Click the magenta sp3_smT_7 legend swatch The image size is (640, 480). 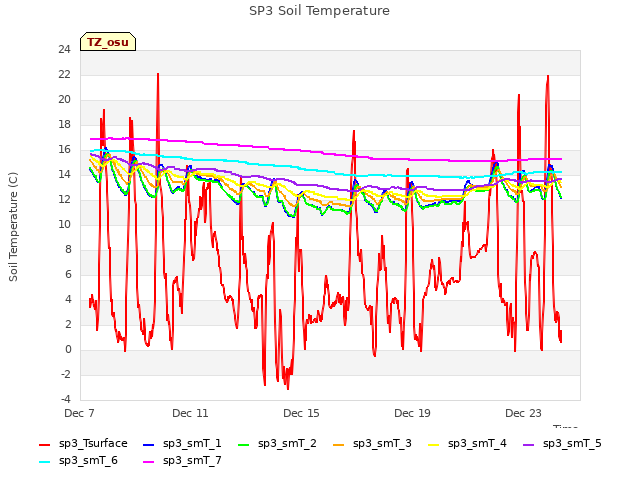click(x=149, y=462)
